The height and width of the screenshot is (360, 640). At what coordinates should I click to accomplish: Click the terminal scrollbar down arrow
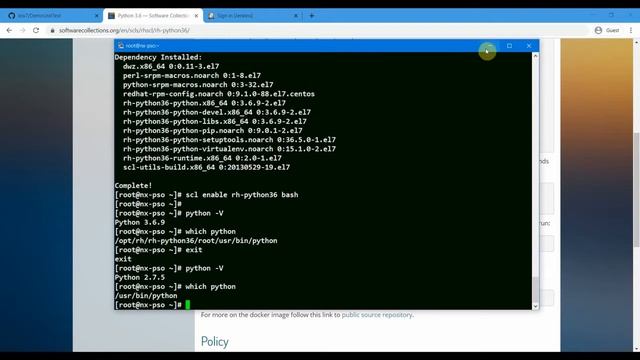[x=536, y=306]
